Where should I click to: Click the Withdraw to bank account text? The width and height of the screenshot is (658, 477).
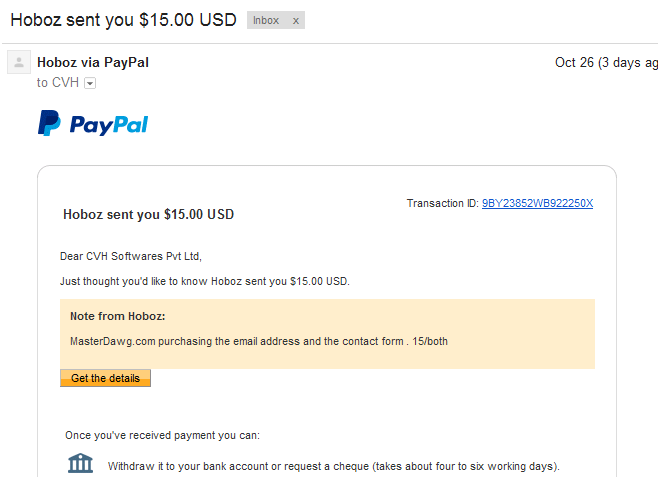(334, 466)
